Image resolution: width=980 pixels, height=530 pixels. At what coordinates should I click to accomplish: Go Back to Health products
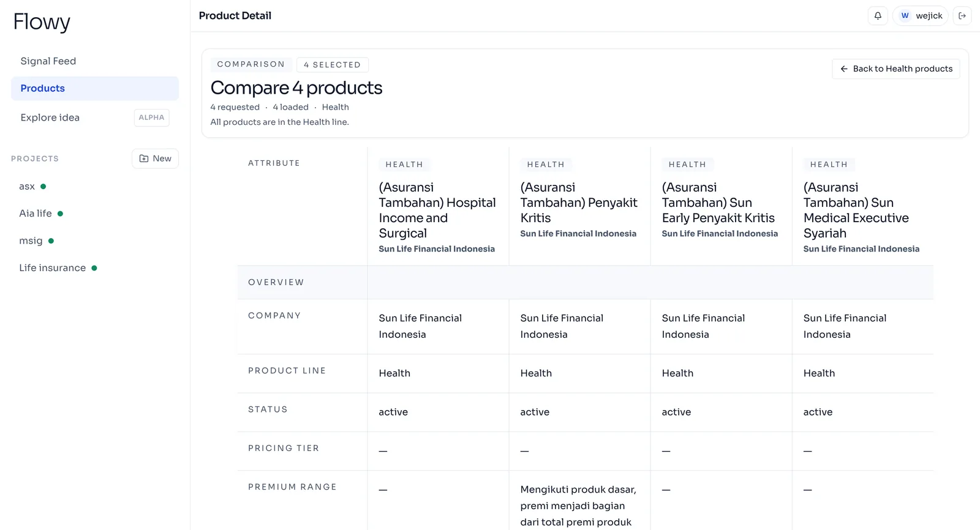(895, 69)
